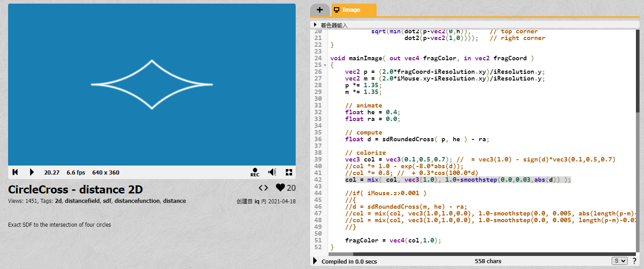This screenshot has height=269, width=644.
Task: Click the shader preview canvas
Action: [152, 85]
